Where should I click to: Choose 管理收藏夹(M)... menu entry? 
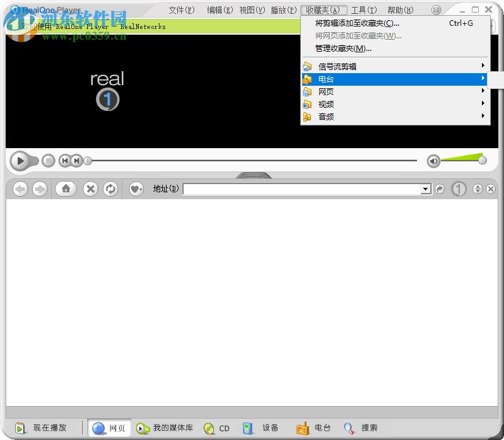tap(395, 49)
